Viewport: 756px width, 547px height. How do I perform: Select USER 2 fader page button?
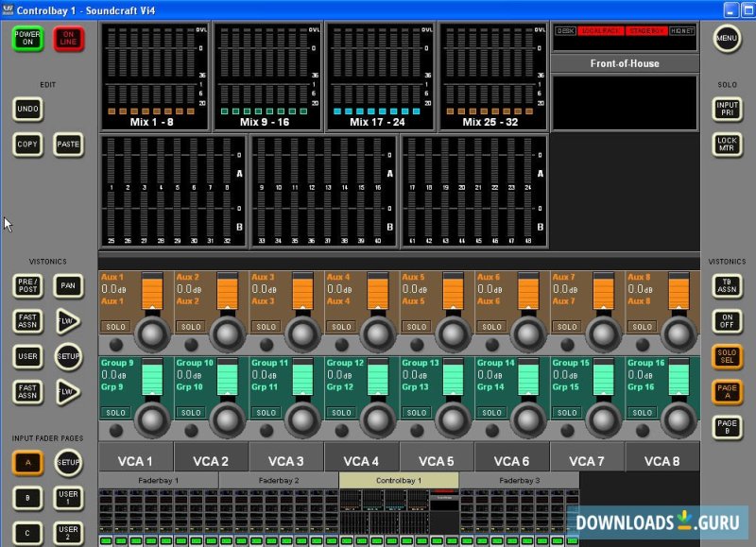tap(68, 533)
